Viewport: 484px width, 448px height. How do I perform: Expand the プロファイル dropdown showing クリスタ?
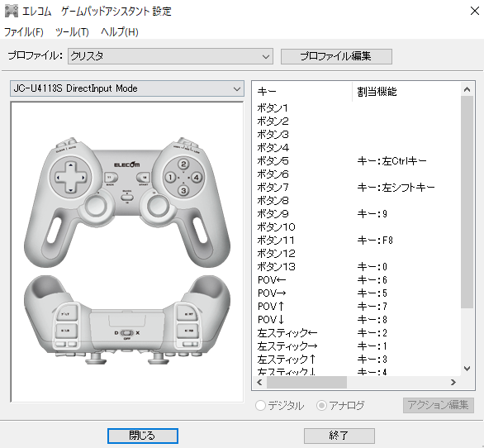170,56
